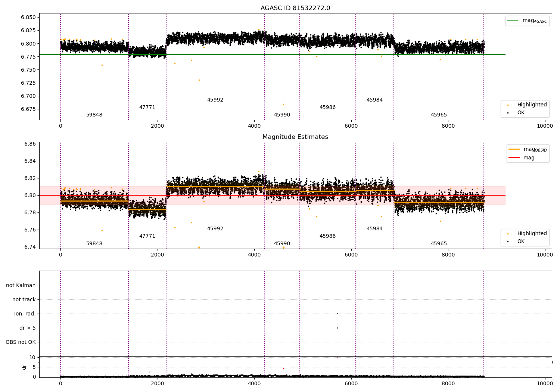The width and height of the screenshot is (560, 392).
Task: Click the 'Magnitude Estimates' plot title
Action: [x=295, y=137]
